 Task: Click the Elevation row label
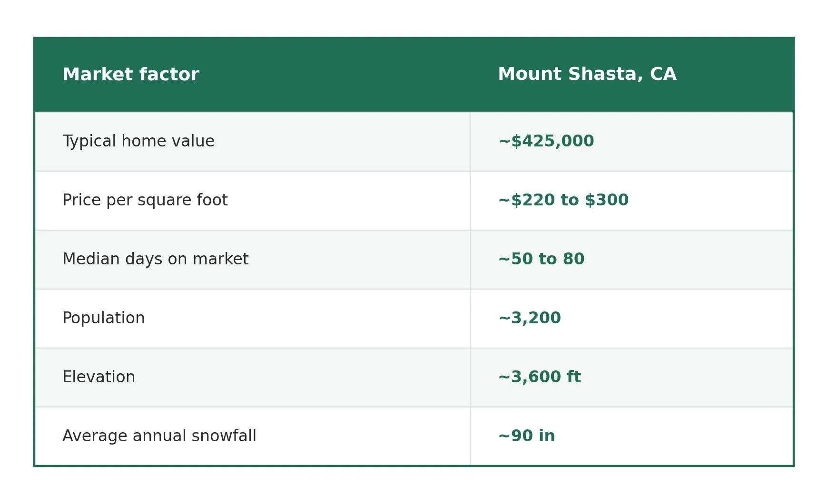[99, 377]
